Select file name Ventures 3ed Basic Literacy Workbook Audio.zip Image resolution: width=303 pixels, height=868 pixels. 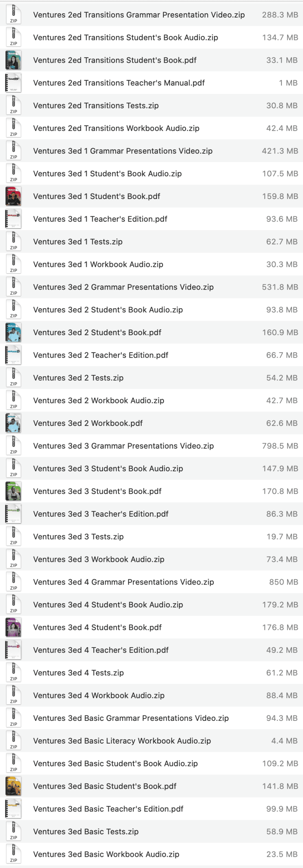122,742
